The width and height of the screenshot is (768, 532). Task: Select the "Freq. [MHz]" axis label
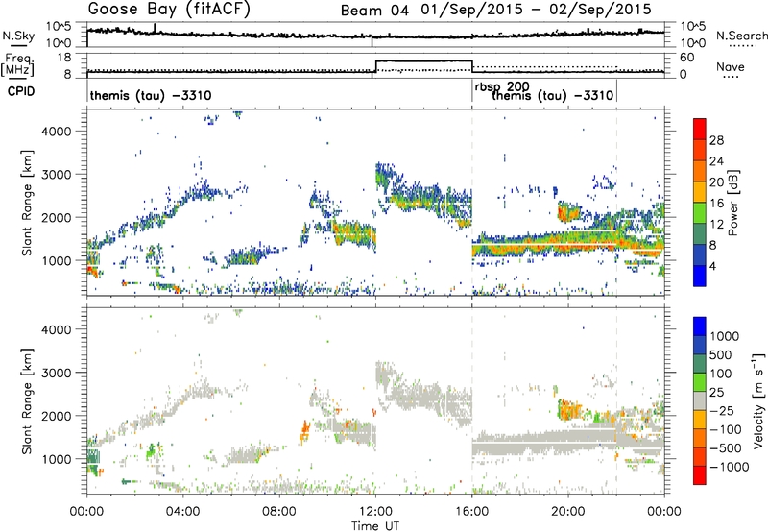point(17,64)
